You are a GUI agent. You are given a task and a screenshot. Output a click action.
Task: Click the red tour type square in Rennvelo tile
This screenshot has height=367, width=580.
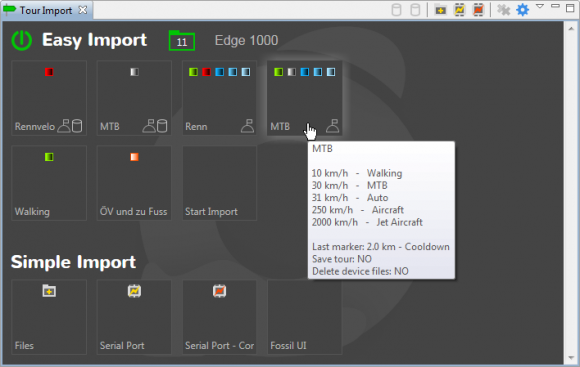pyautogui.click(x=49, y=72)
